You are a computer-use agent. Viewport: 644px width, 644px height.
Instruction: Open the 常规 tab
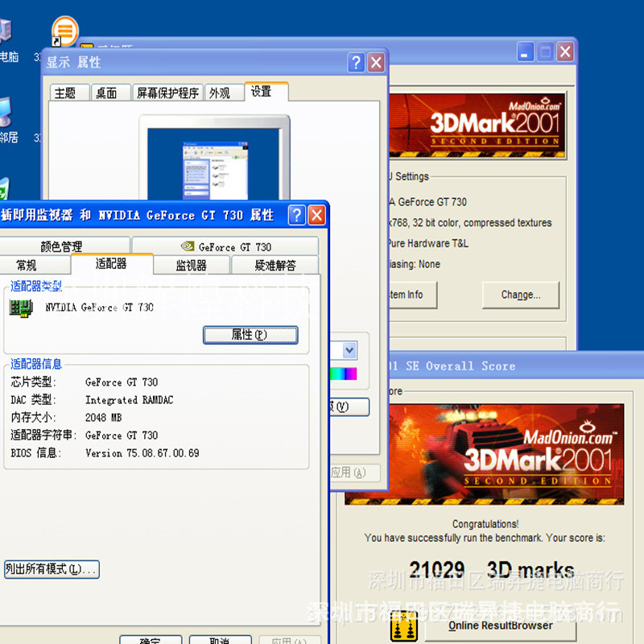coord(27,266)
